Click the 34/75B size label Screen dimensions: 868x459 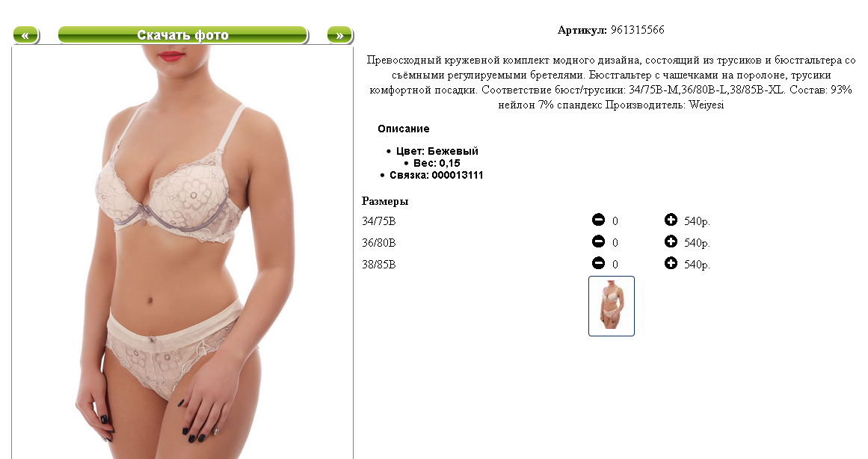coord(378,221)
